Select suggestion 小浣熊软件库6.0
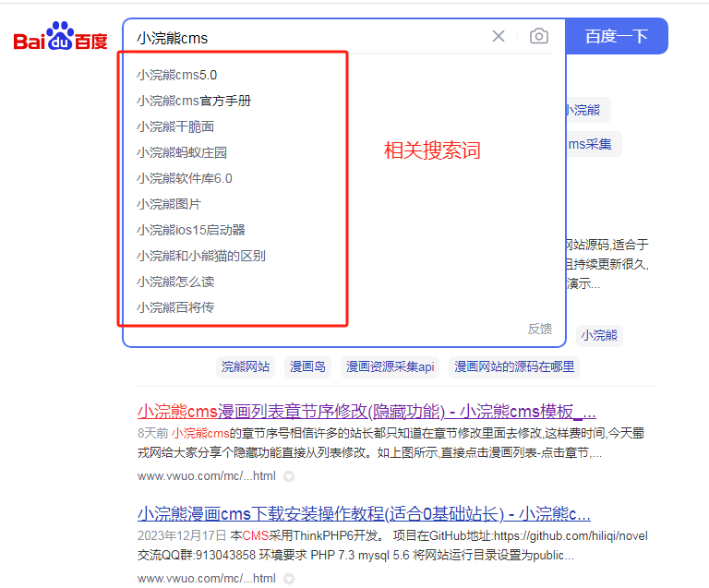The image size is (709, 588). (185, 178)
